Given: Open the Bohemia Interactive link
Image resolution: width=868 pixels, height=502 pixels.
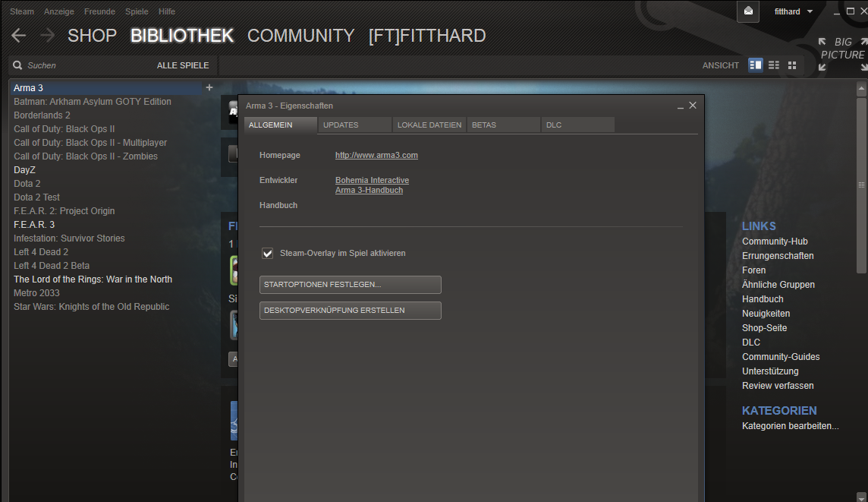Looking at the screenshot, I should tap(372, 180).
